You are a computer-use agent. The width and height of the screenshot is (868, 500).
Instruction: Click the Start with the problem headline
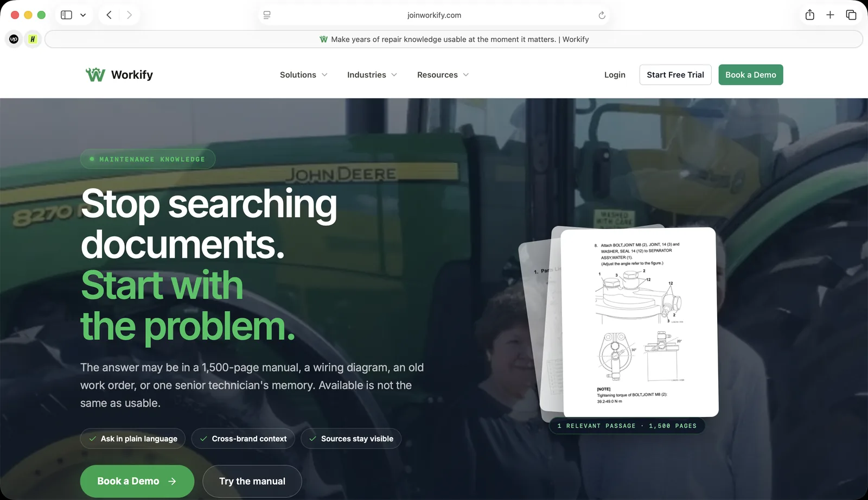coord(188,306)
